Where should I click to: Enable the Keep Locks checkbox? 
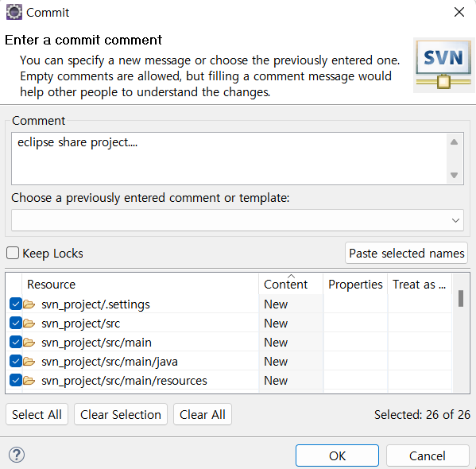(x=13, y=253)
